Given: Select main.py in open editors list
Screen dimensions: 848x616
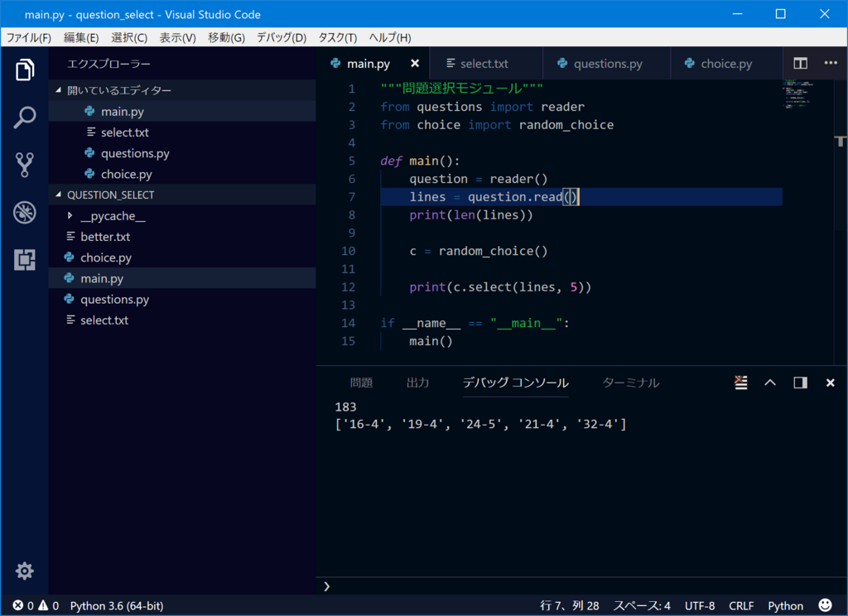Looking at the screenshot, I should [x=182, y=112].
